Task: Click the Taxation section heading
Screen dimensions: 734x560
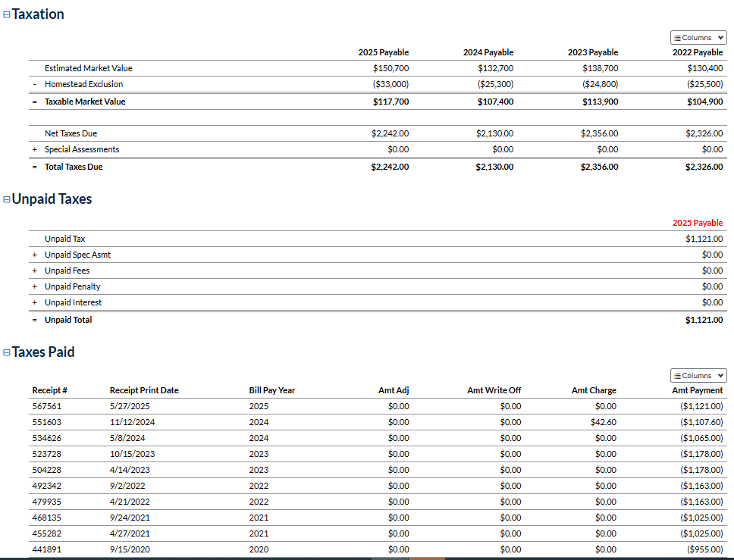Action: coord(38,14)
